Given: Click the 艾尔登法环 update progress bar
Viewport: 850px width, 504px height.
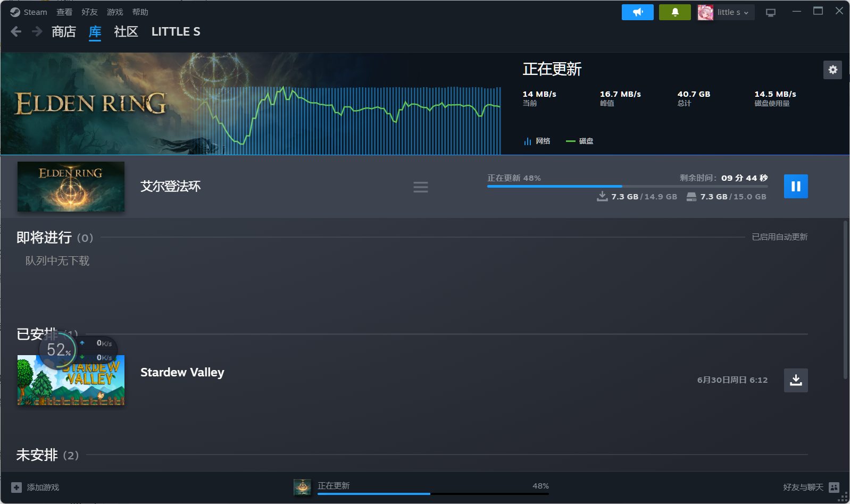Looking at the screenshot, I should click(x=628, y=187).
